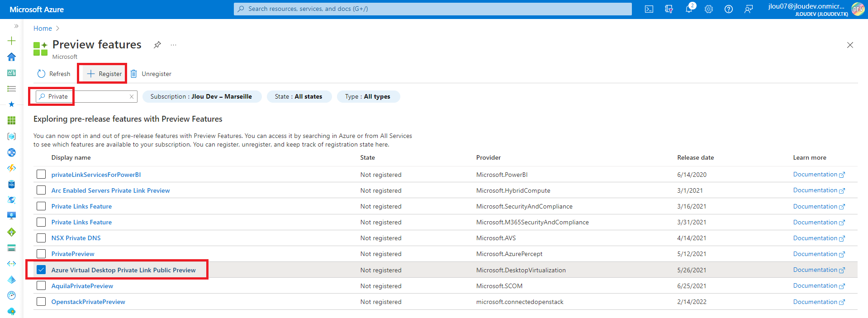Expand the left sidebar with double chevron
This screenshot has height=318, width=868.
click(x=16, y=26)
